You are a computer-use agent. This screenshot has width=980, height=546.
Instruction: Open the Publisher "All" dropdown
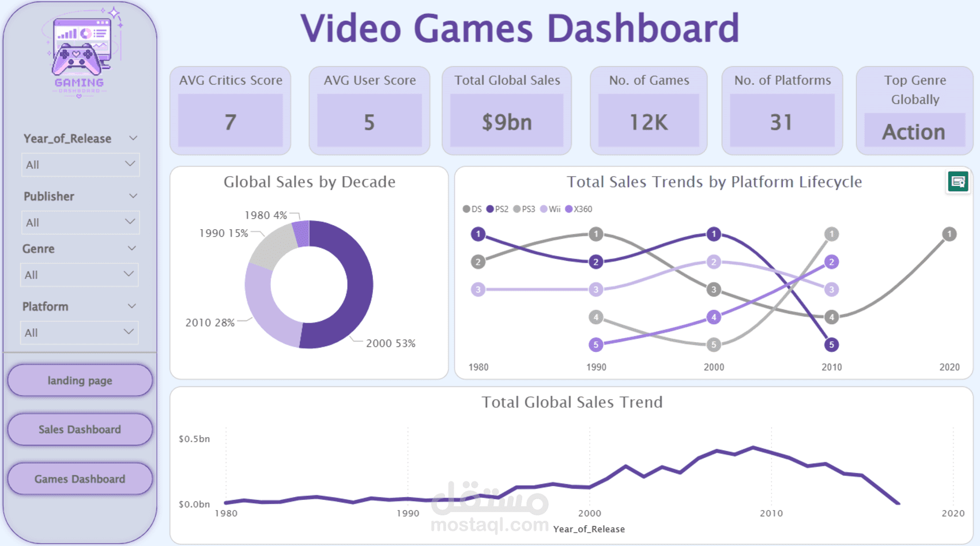coord(80,222)
